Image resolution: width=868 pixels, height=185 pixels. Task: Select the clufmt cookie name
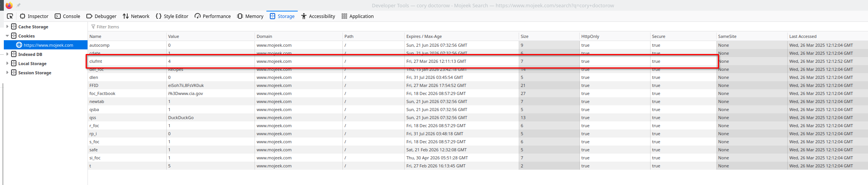(96, 61)
